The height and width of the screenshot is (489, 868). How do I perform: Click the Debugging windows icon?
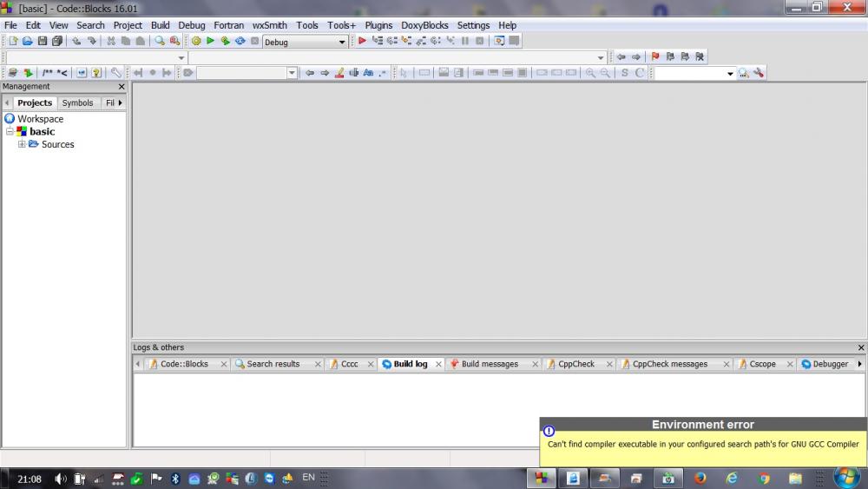[499, 41]
